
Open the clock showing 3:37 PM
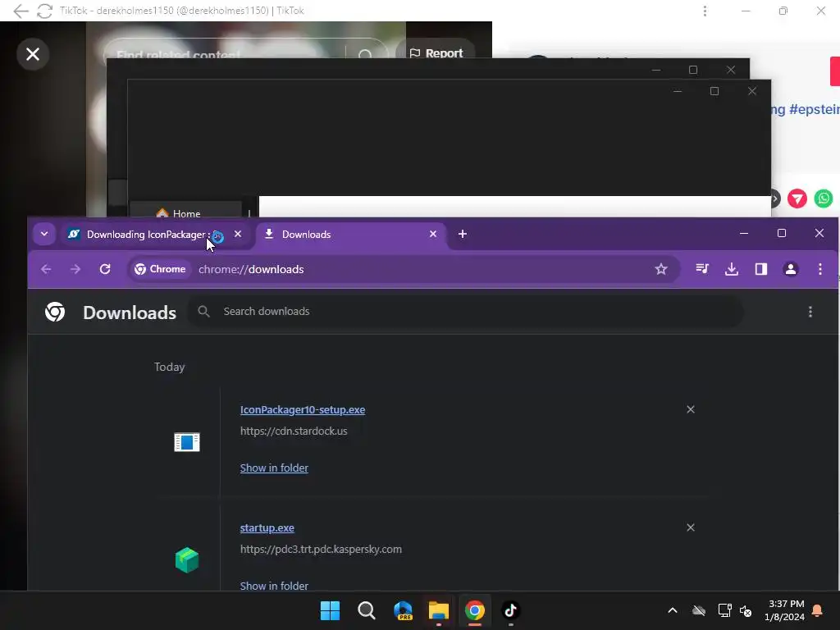pyautogui.click(x=785, y=610)
